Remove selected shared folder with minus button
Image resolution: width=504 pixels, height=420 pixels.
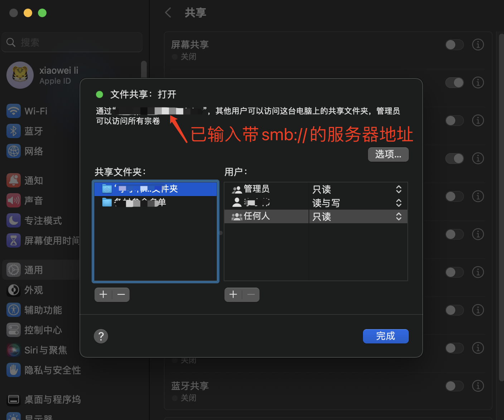121,295
